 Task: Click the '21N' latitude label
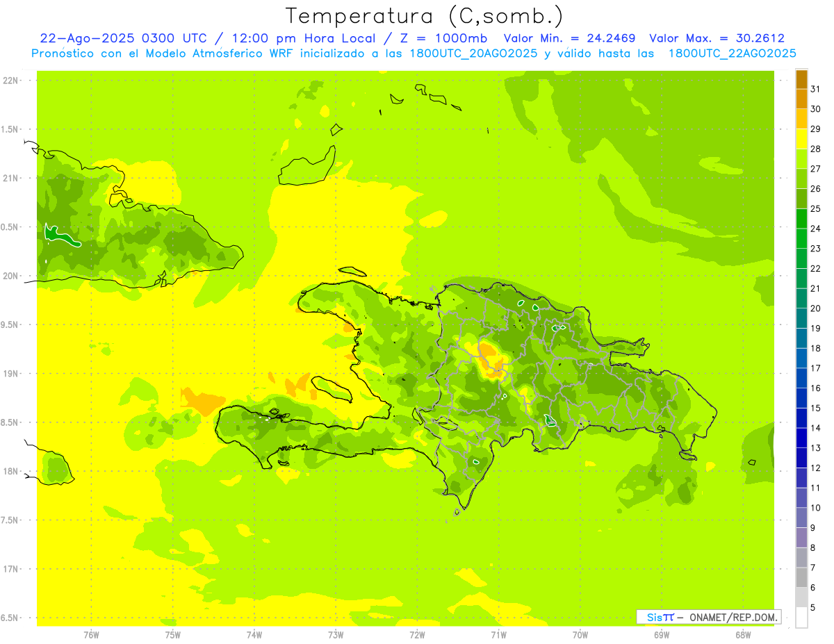click(10, 179)
